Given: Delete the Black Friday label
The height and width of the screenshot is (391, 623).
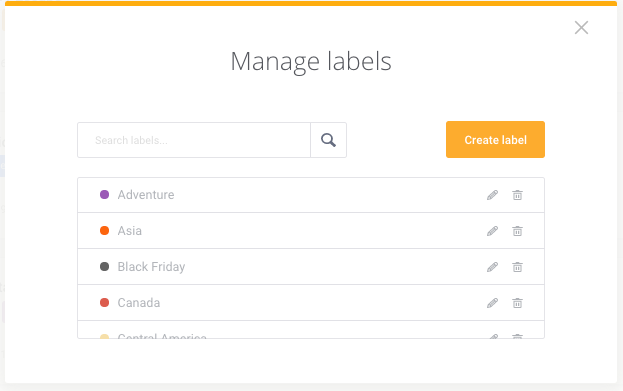Looking at the screenshot, I should (x=517, y=267).
